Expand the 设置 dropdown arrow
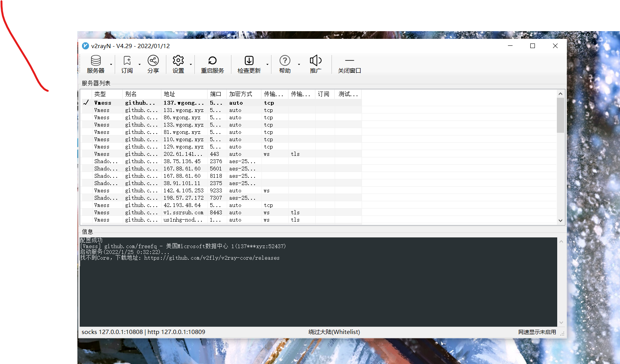Image resolution: width=620 pixels, height=364 pixels. coord(191,64)
